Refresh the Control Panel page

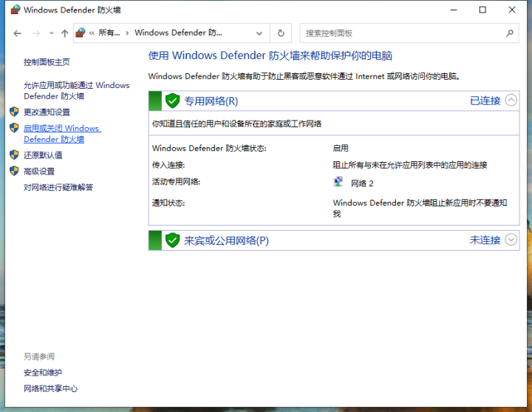coord(281,33)
